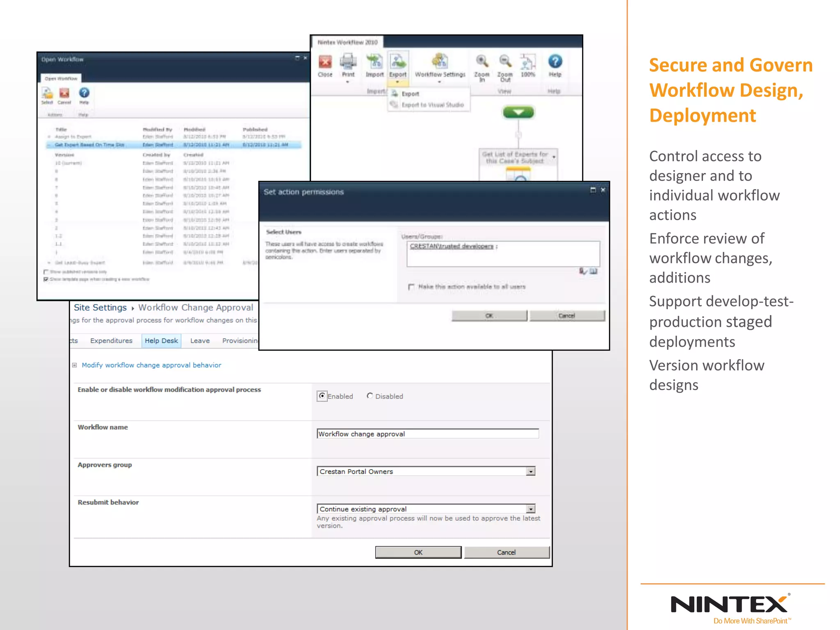Expand the Export dropdown arrow
This screenshot has width=840, height=630.
(397, 82)
